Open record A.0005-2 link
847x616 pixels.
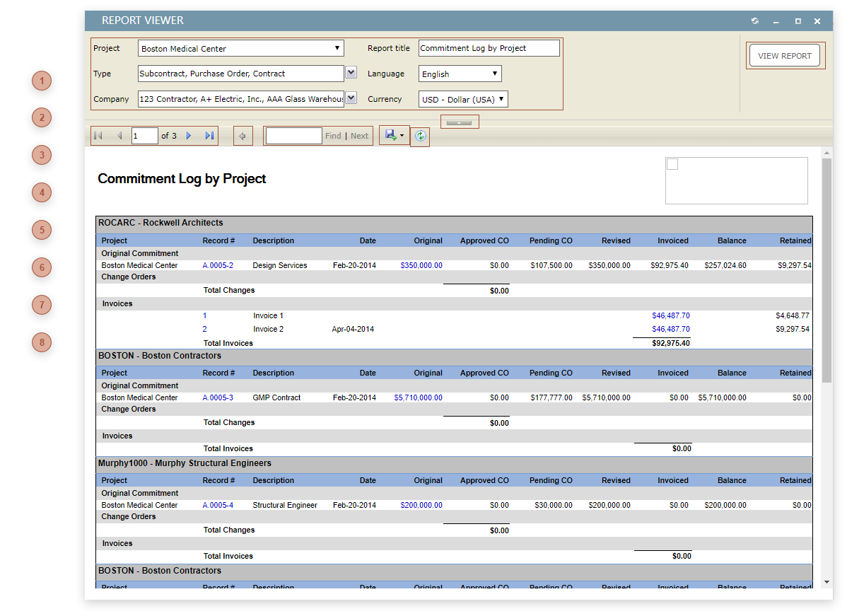point(217,265)
